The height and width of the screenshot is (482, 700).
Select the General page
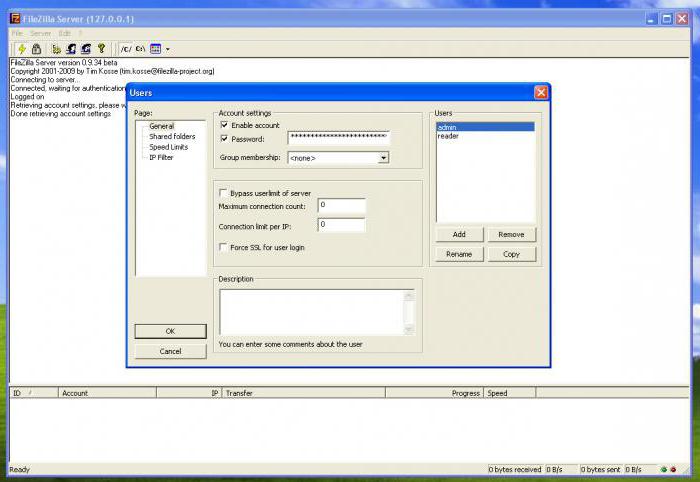pos(162,126)
